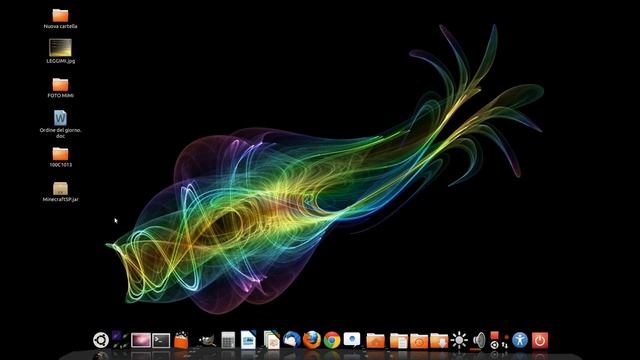Image resolution: width=640 pixels, height=360 pixels.
Task: Select the MinecraftSP.jar package file
Action: click(60, 192)
